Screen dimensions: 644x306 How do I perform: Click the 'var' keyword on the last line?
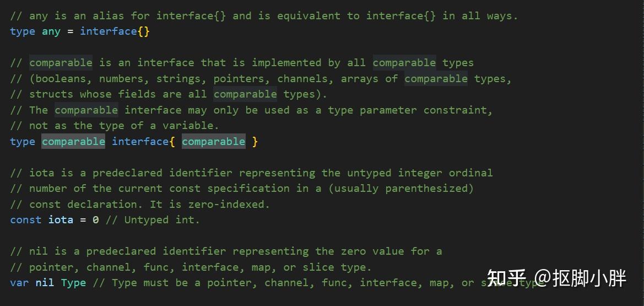tap(19, 283)
